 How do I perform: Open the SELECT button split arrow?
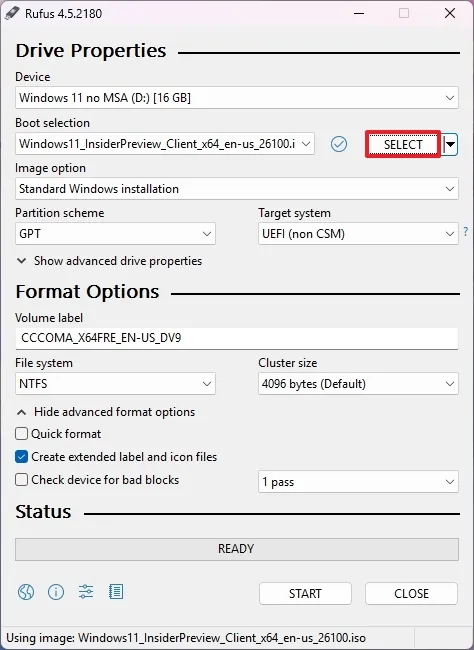click(x=450, y=144)
